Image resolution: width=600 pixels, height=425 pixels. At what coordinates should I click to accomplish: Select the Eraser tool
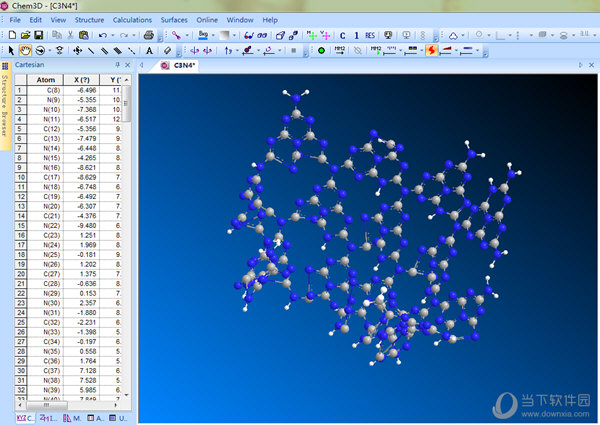[x=167, y=50]
